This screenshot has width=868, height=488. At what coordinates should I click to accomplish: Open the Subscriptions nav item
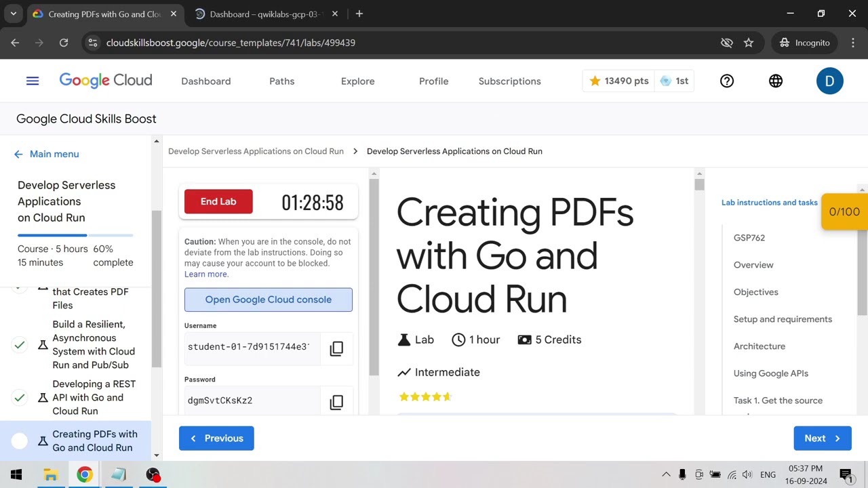coord(510,81)
